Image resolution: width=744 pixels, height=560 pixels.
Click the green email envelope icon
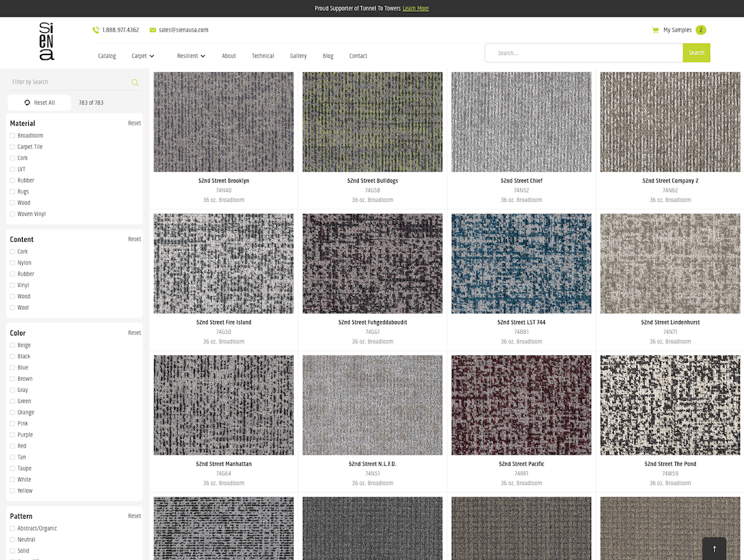153,30
